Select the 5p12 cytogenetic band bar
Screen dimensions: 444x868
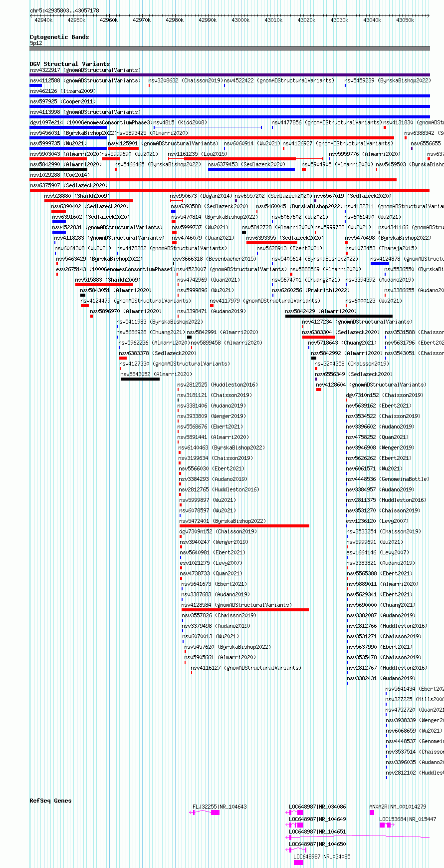click(x=229, y=48)
